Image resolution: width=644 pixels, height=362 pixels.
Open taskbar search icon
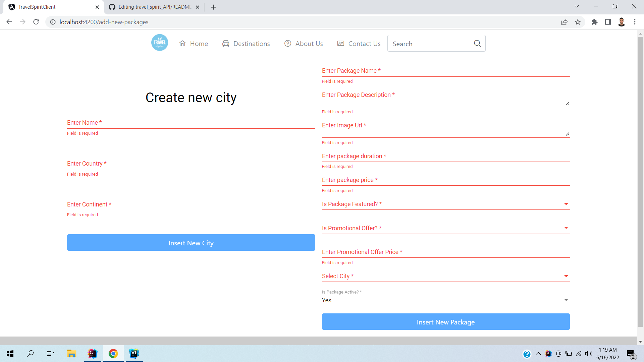(x=30, y=353)
